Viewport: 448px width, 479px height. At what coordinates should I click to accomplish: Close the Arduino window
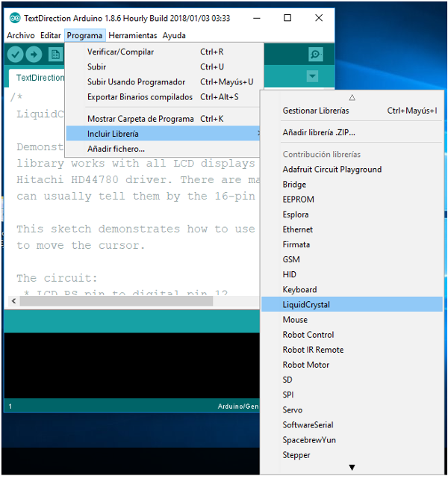point(319,18)
